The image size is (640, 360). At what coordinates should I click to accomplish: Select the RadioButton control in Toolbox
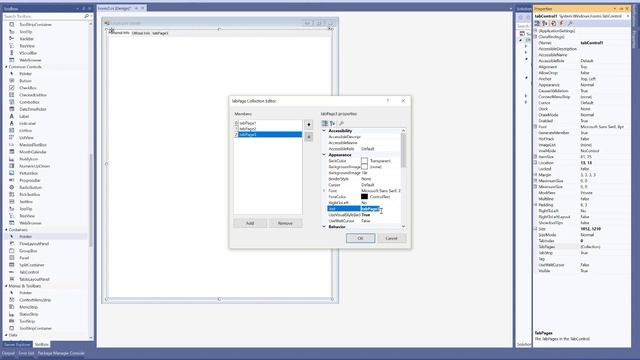coord(30,187)
